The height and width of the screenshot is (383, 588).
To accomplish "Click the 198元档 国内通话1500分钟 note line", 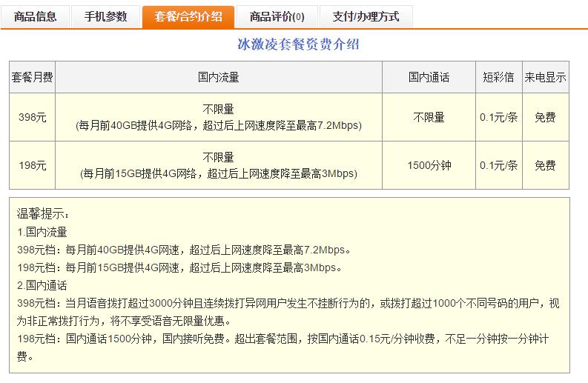I will [x=283, y=347].
